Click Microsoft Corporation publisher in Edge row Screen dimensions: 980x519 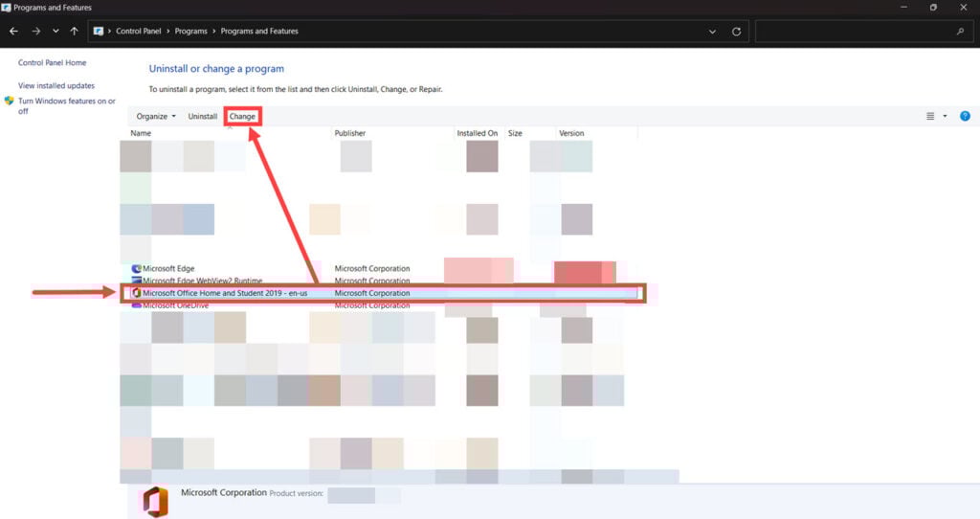(x=372, y=268)
